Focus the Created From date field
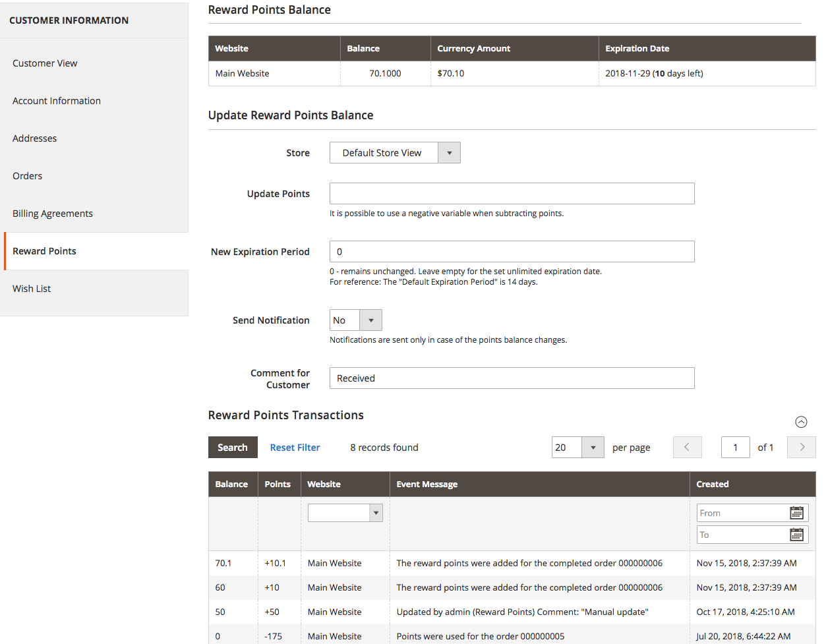 tap(743, 513)
